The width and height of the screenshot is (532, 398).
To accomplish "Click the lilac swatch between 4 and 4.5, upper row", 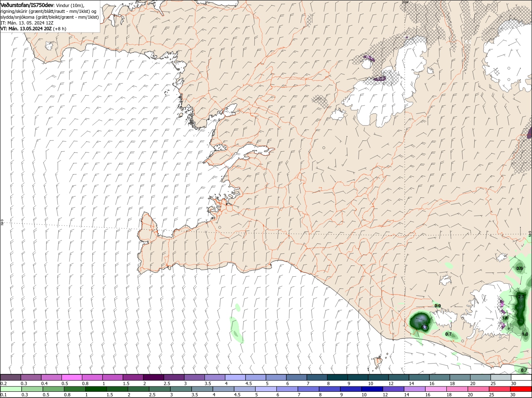I will pyautogui.click(x=235, y=377).
